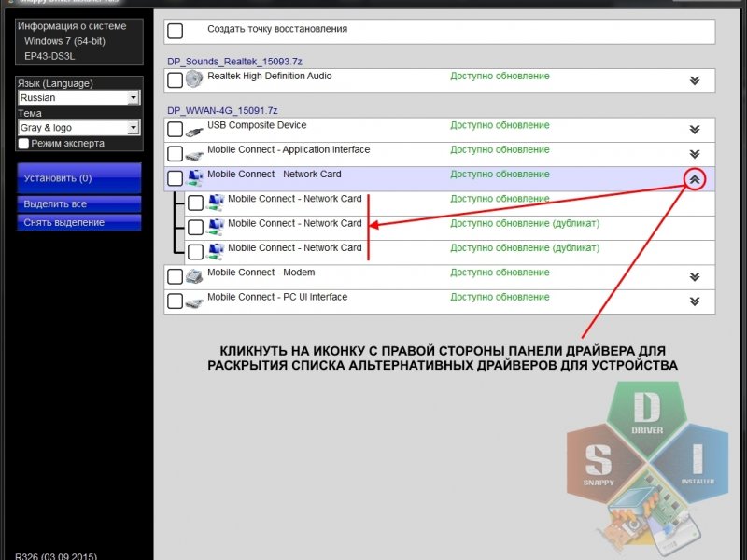Open the Тема dropdown showing Gray & logo
This screenshot has height=560, width=747.
point(79,128)
